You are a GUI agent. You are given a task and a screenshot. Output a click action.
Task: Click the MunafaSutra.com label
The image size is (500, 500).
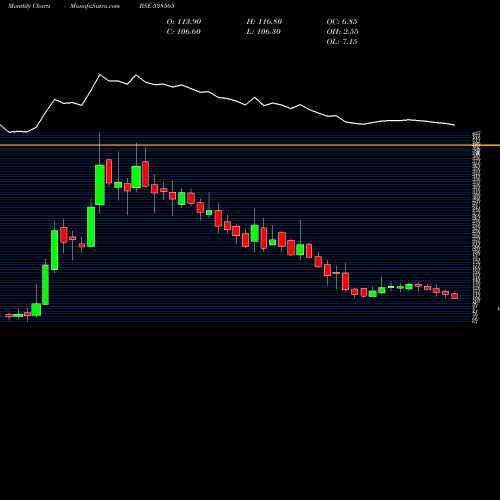(95, 6)
